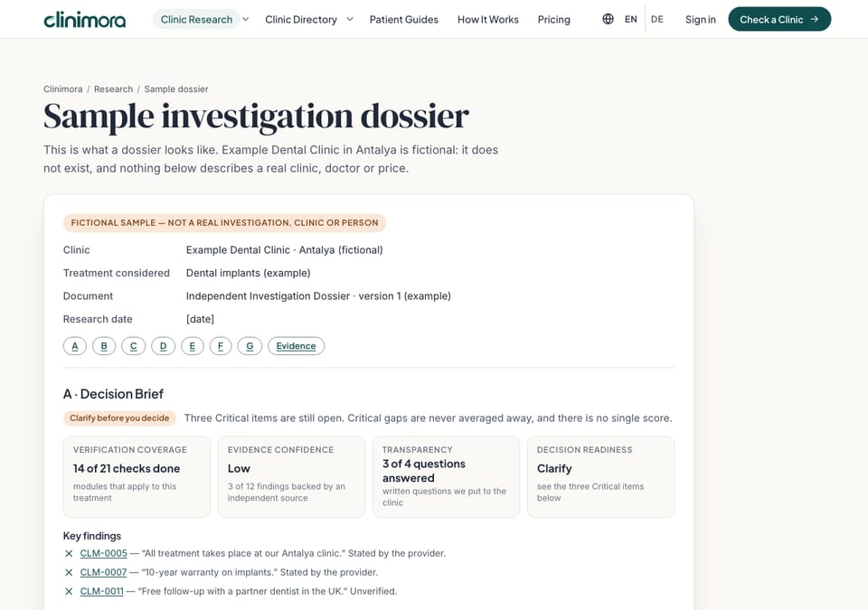Viewport: 868px width, 610px height.
Task: Jump to section A pill
Action: coord(75,346)
